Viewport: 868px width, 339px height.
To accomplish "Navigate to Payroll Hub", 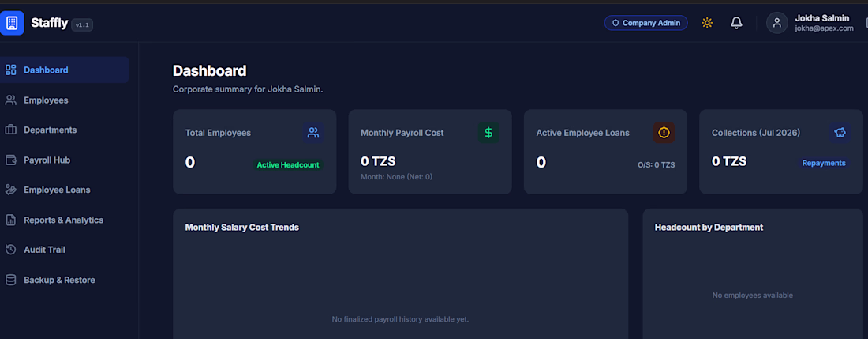I will click(x=64, y=160).
